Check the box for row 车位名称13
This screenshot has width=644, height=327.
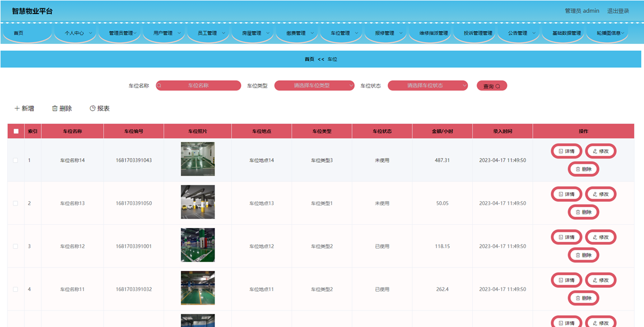pyautogui.click(x=16, y=203)
